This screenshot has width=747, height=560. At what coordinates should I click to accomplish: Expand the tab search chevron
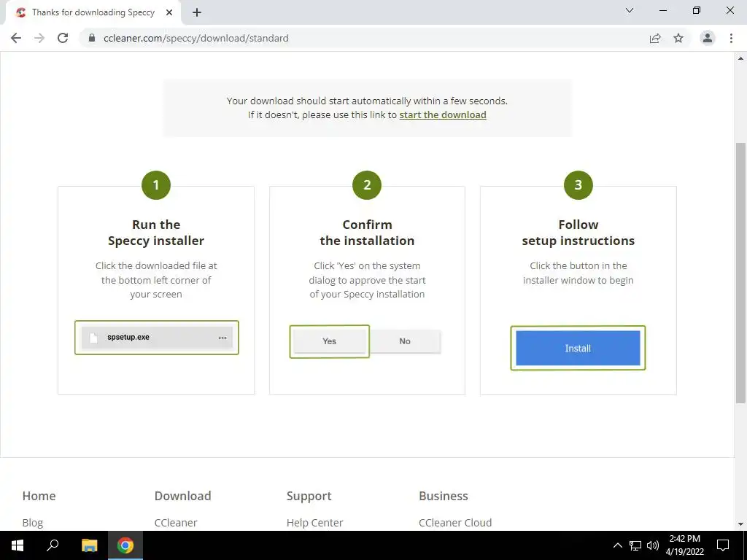630,10
